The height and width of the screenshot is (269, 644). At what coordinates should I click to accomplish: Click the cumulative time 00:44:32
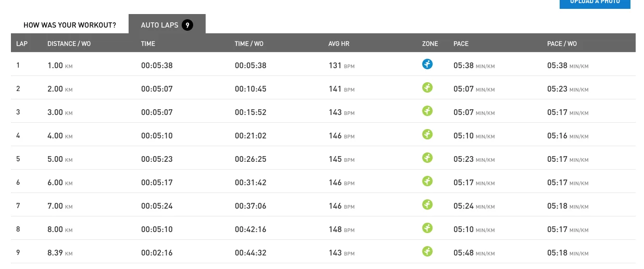(x=250, y=253)
